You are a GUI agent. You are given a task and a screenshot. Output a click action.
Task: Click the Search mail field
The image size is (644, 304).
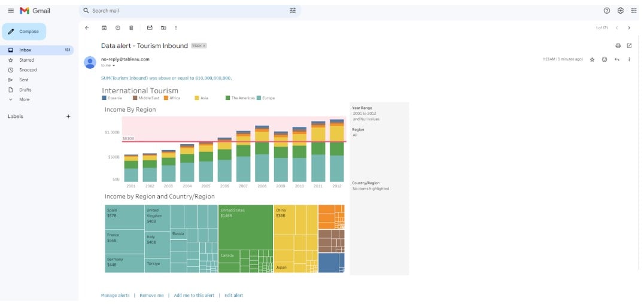tap(180, 11)
